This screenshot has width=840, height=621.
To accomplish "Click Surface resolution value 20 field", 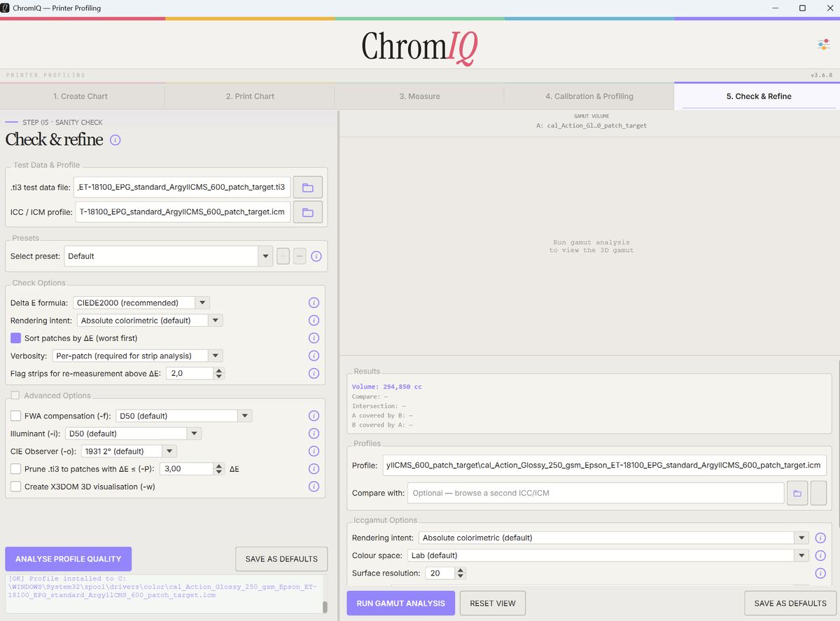I will point(440,573).
